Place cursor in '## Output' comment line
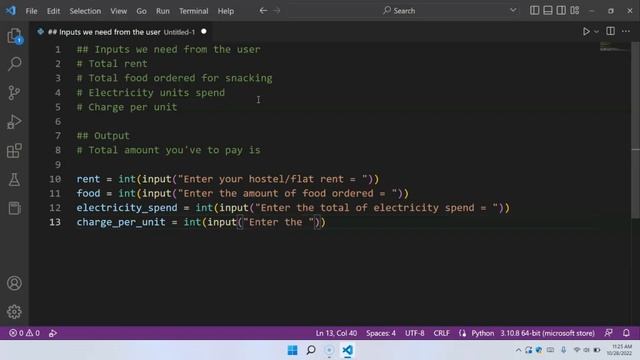640x360 pixels. tap(103, 136)
